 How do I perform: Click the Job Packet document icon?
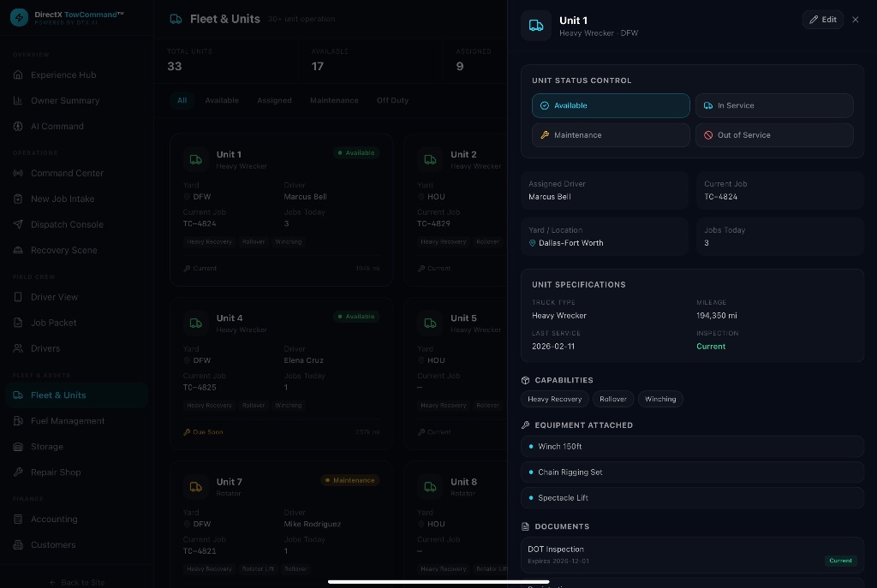[x=18, y=323]
